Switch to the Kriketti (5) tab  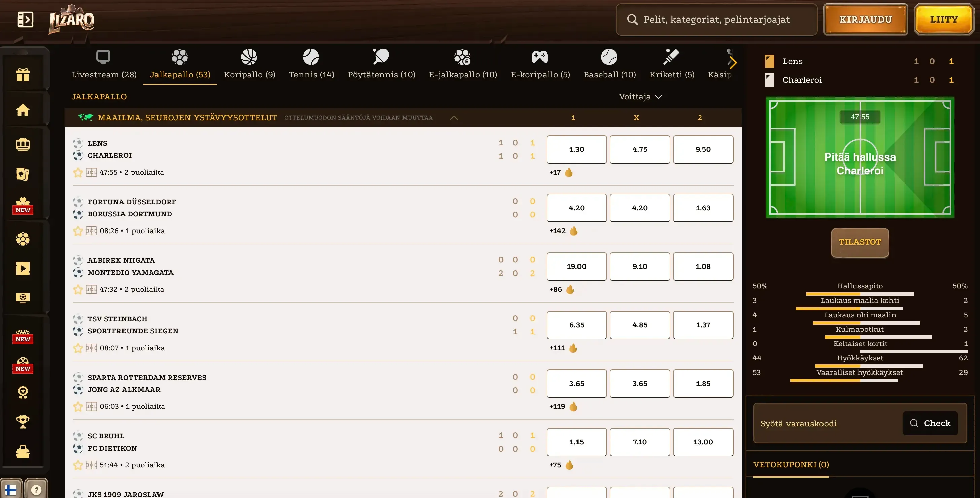point(672,65)
